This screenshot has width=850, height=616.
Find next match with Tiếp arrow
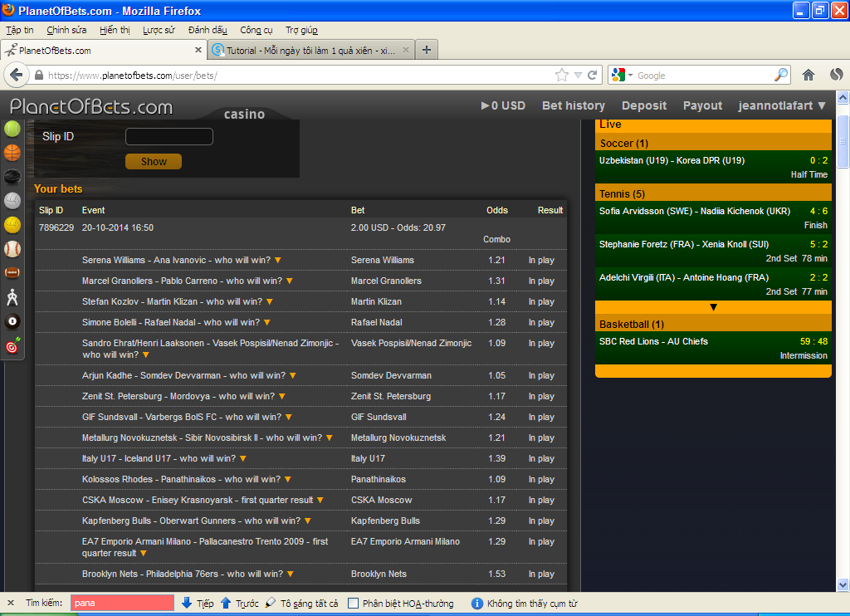pyautogui.click(x=198, y=603)
